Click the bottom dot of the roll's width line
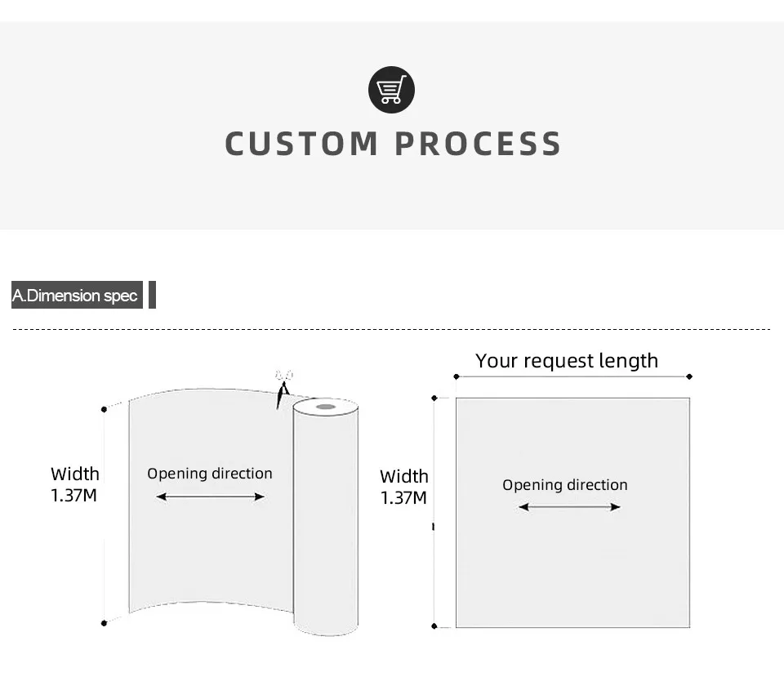This screenshot has height=681, width=784. coord(104,623)
